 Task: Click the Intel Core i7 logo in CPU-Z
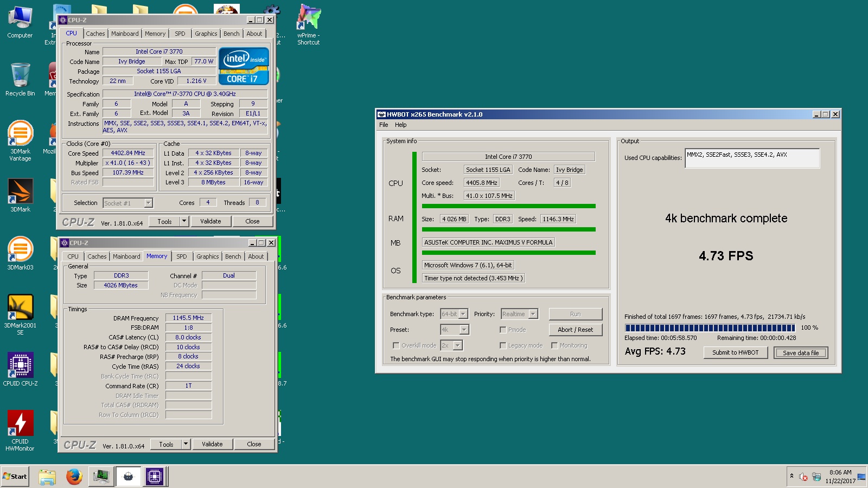244,66
